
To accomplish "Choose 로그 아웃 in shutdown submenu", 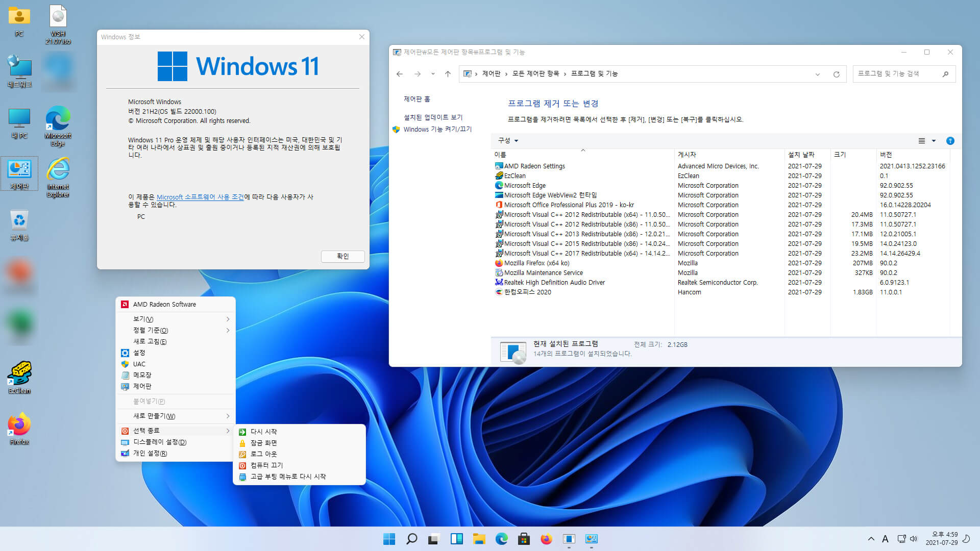I will pyautogui.click(x=300, y=454).
